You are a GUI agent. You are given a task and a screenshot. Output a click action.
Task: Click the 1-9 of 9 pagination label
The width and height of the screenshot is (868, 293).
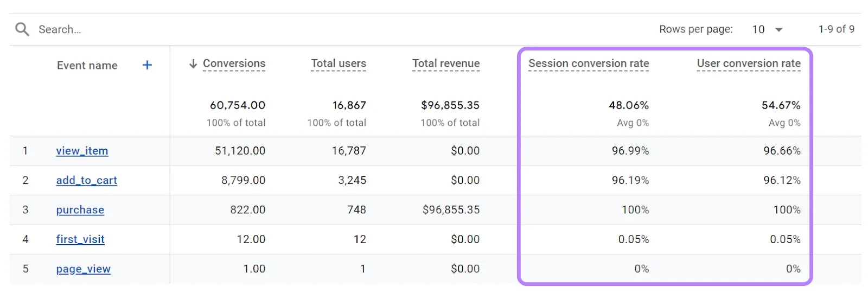[837, 29]
